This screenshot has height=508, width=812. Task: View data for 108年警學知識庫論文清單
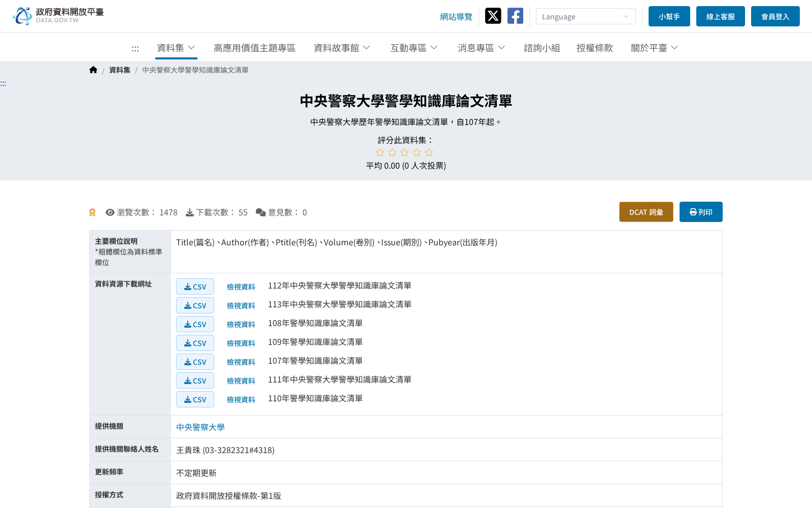click(x=241, y=325)
